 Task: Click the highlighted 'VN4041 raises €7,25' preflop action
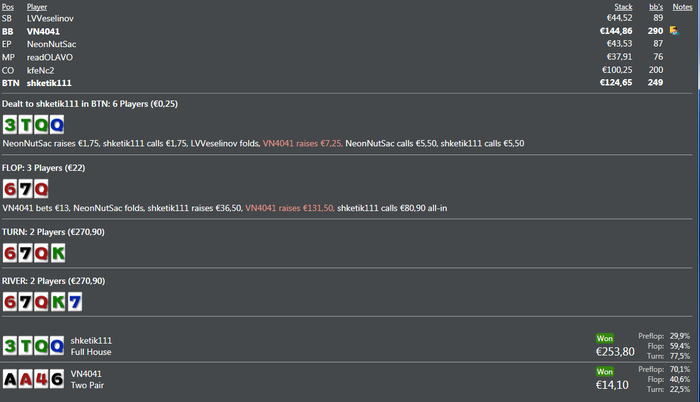(x=301, y=144)
